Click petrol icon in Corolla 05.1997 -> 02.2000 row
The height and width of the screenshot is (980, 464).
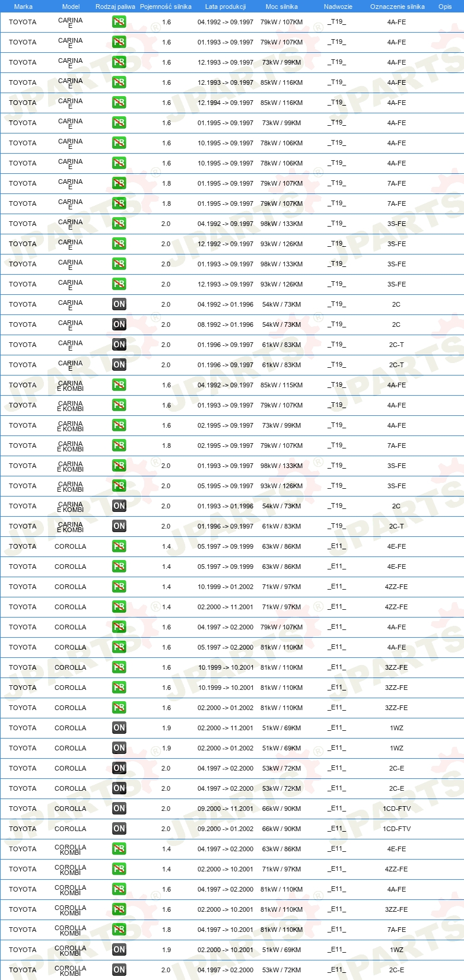coord(119,647)
